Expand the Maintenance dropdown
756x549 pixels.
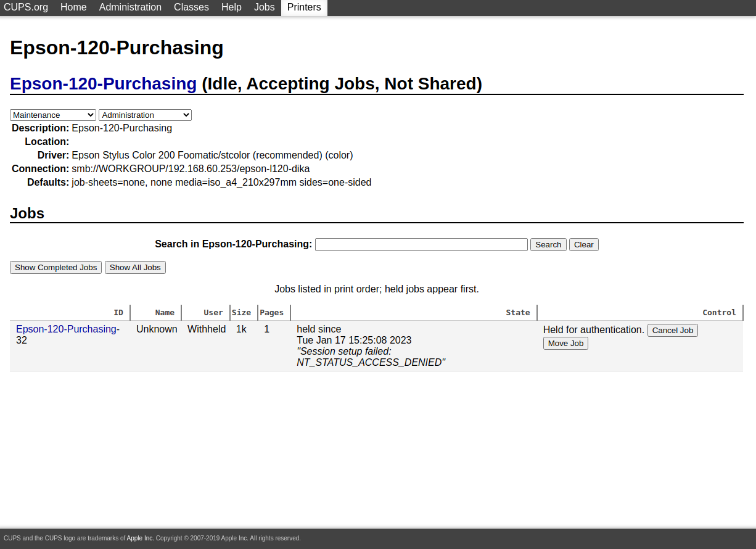[x=53, y=115]
